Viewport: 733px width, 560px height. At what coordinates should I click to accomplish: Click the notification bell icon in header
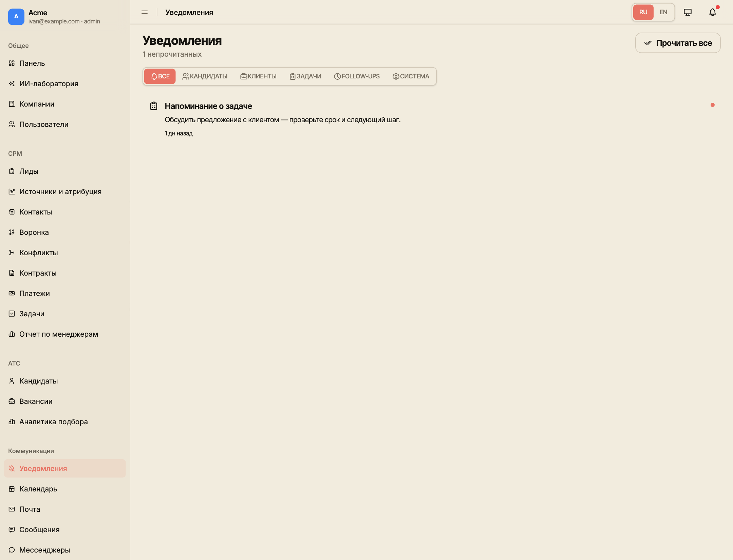point(712,12)
